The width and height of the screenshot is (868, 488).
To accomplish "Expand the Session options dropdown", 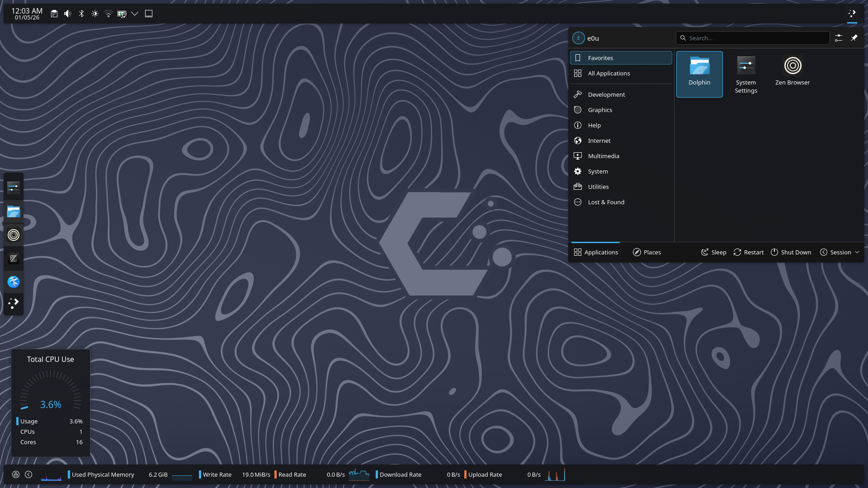I will [x=840, y=252].
